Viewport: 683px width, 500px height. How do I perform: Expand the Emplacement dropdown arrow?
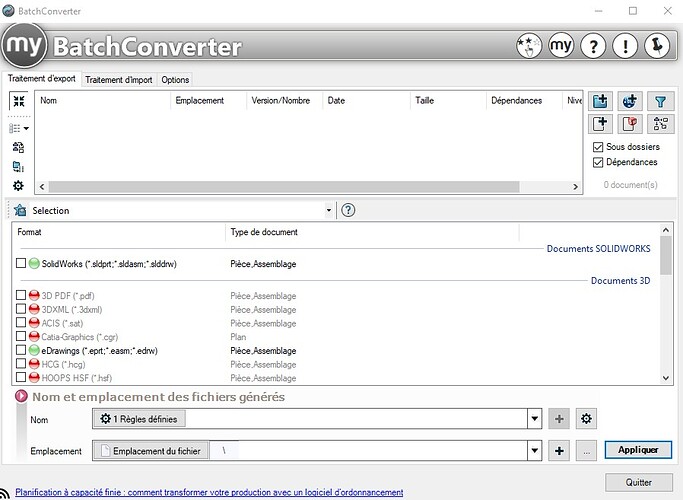[535, 451]
